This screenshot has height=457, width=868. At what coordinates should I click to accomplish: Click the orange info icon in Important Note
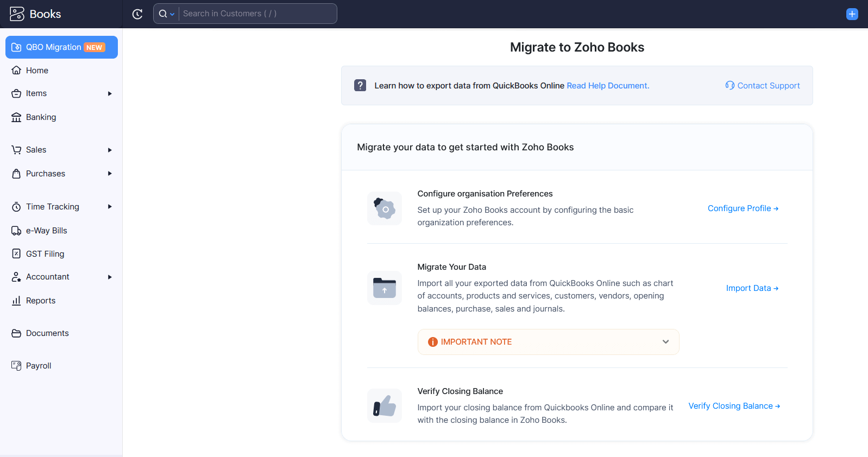(x=433, y=342)
